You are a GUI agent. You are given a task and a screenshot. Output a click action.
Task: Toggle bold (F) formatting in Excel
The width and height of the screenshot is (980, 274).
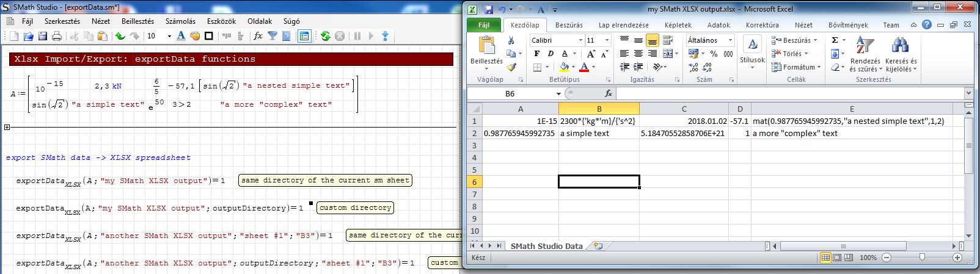(536, 54)
